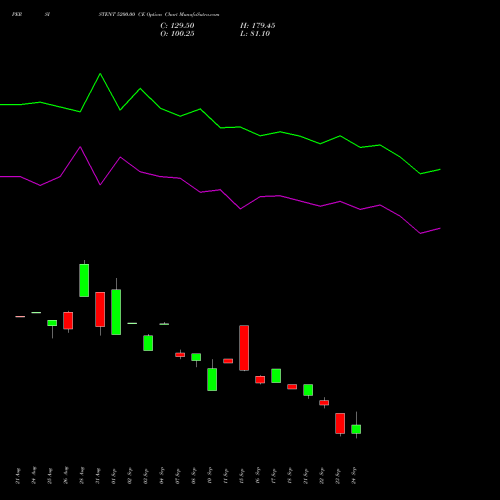The image size is (500, 500).
Task: Select the green candle on 10 Sep
Action: [212, 379]
